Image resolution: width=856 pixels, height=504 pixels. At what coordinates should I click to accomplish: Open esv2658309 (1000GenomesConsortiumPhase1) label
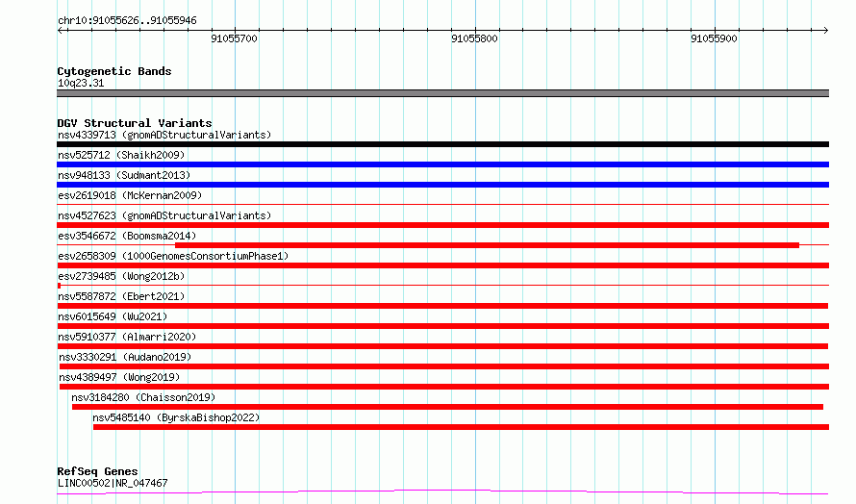pos(173,256)
